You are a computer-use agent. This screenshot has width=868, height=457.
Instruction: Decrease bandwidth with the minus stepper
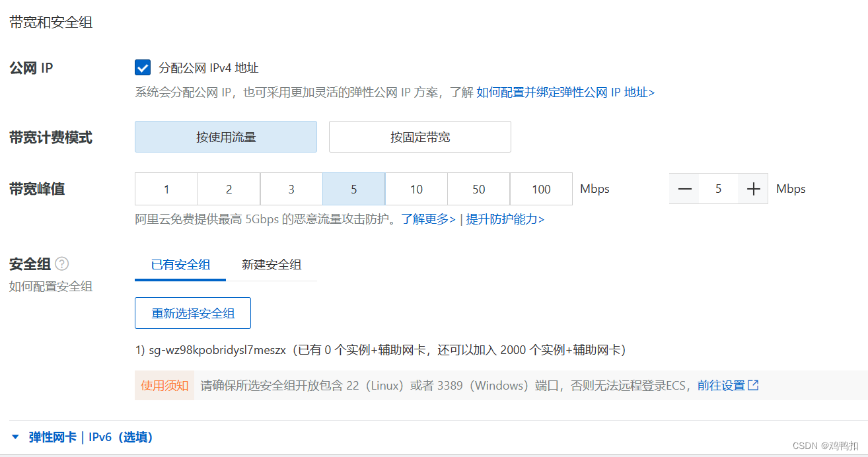tap(685, 189)
